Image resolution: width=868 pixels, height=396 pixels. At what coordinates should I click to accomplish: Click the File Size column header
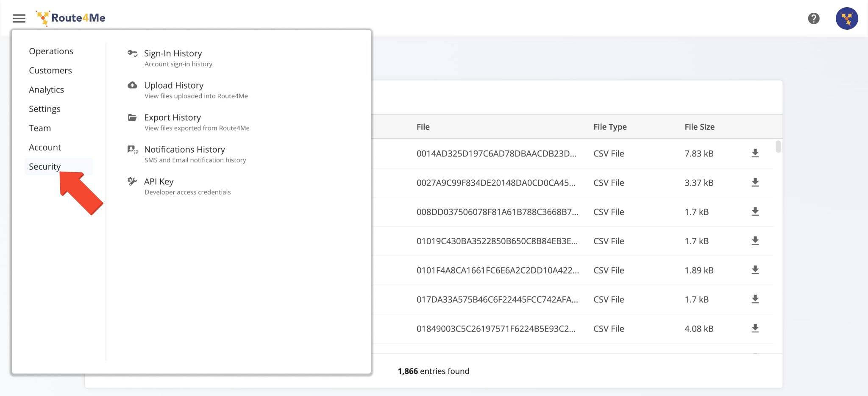click(699, 127)
